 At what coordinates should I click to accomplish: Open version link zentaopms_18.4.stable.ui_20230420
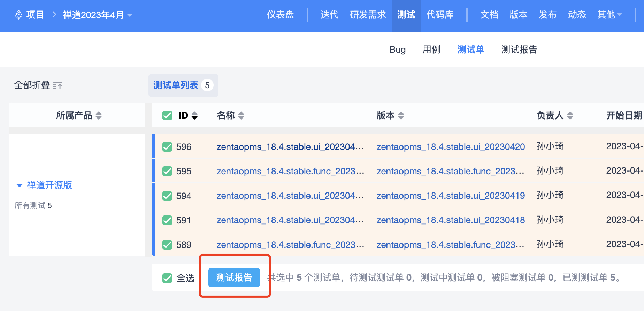click(x=450, y=147)
